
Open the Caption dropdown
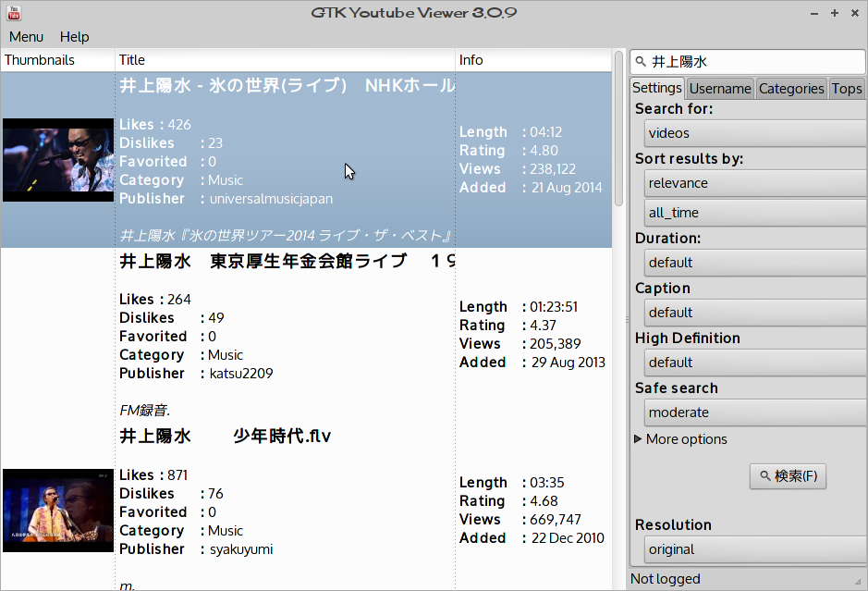pyautogui.click(x=755, y=313)
